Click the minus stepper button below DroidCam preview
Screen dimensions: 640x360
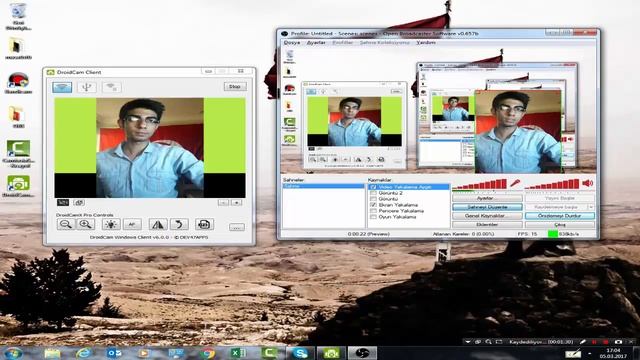223,202
